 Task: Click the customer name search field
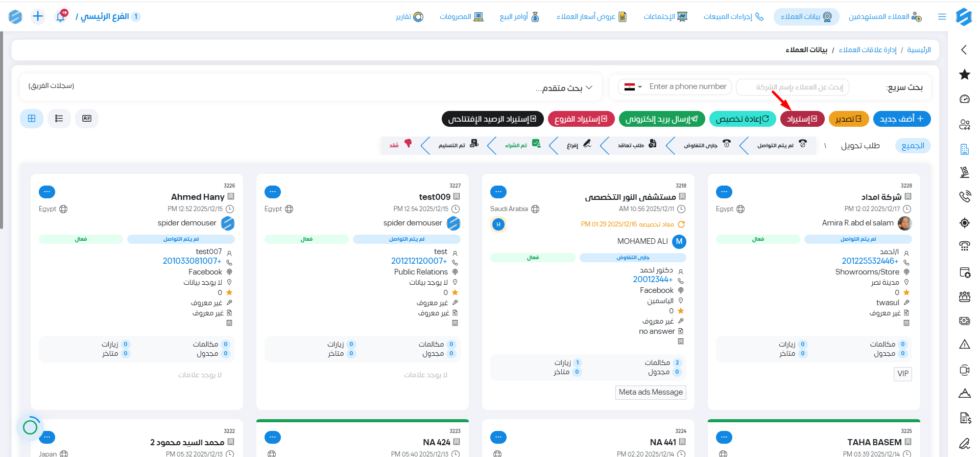pyautogui.click(x=793, y=87)
